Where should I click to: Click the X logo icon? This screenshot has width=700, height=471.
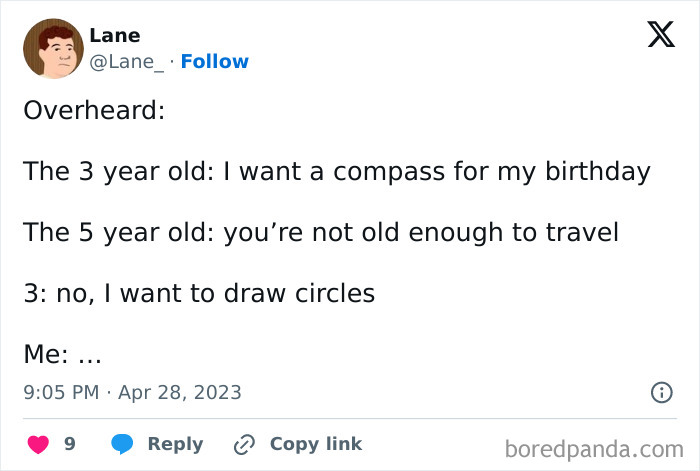pos(660,34)
